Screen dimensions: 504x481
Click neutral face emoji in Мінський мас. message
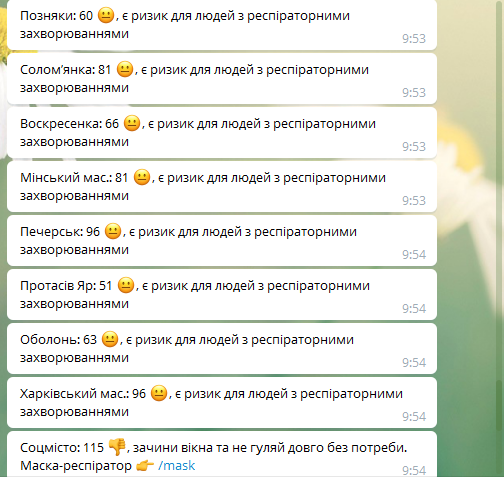(x=142, y=177)
